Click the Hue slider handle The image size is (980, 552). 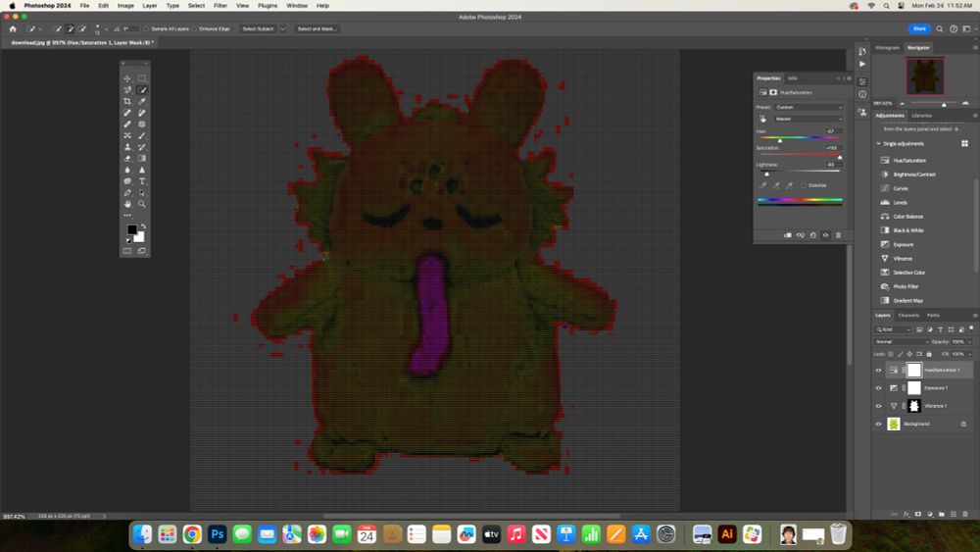(779, 140)
